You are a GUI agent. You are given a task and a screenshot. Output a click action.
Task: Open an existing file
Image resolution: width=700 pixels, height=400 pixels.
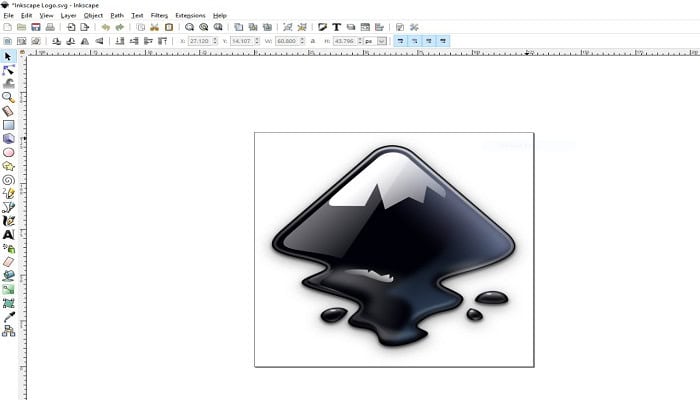pyautogui.click(x=21, y=27)
